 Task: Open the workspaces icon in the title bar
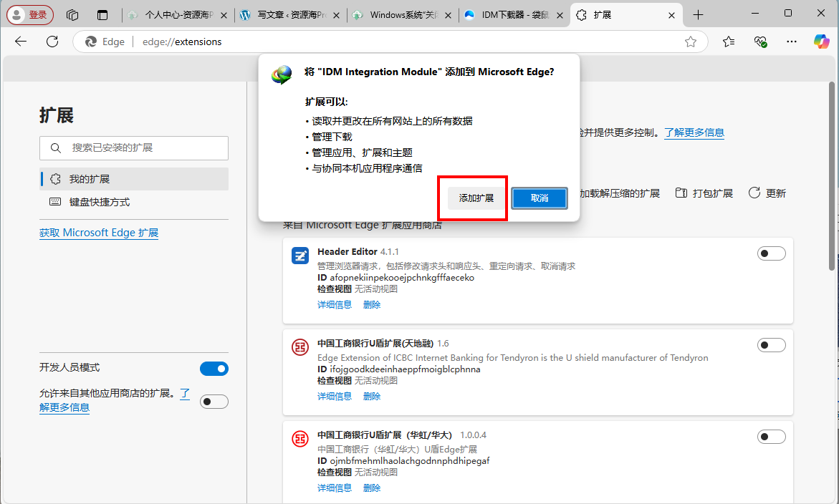point(72,15)
